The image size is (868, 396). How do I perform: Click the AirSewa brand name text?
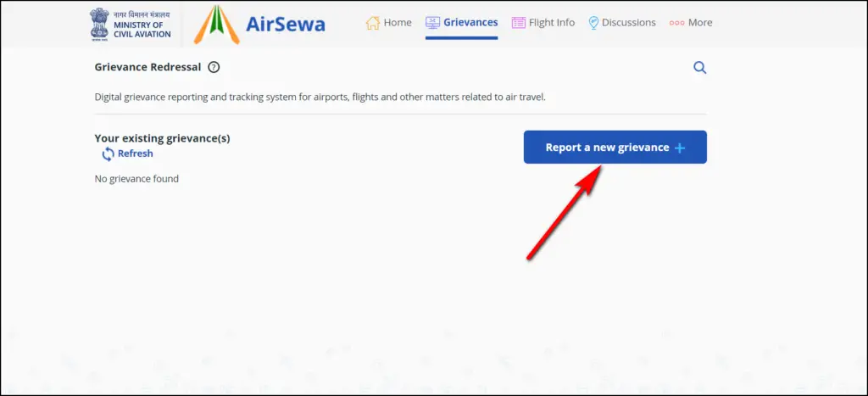click(286, 25)
